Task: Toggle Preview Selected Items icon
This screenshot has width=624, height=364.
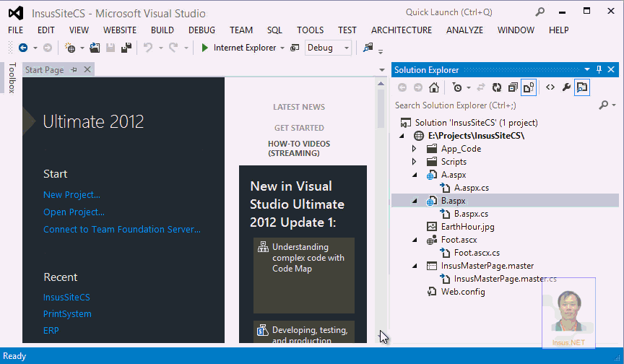Action: pos(582,87)
